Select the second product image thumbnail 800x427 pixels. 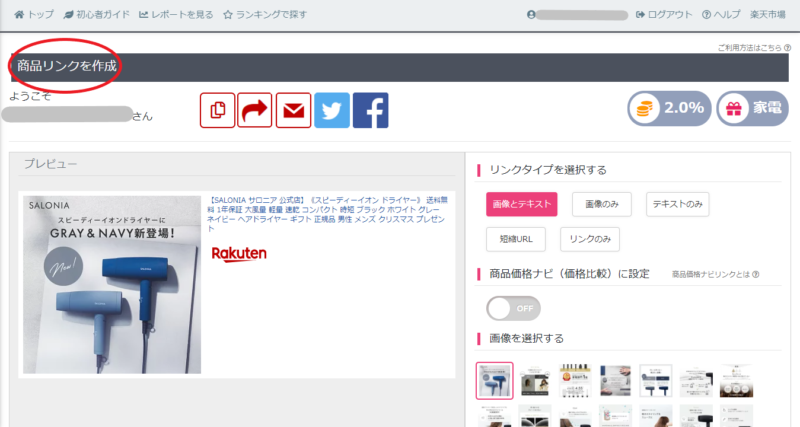click(535, 381)
